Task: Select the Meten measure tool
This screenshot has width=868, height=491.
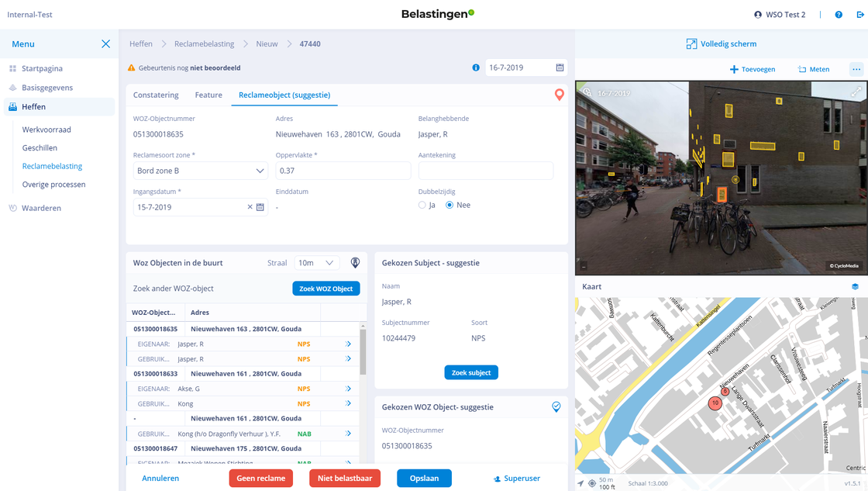Action: 813,69
